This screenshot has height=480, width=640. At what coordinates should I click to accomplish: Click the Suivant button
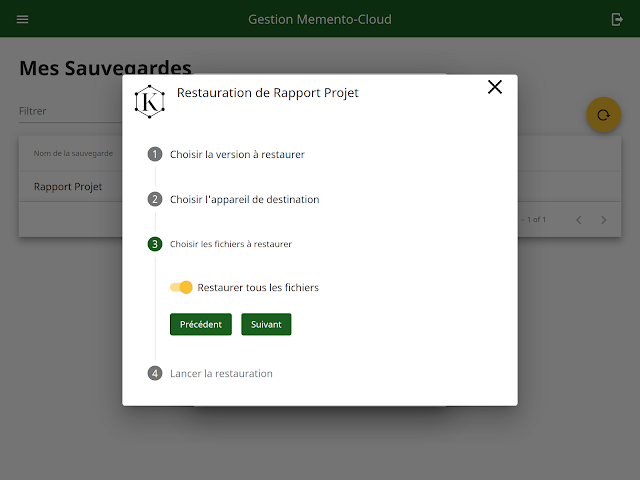[266, 324]
